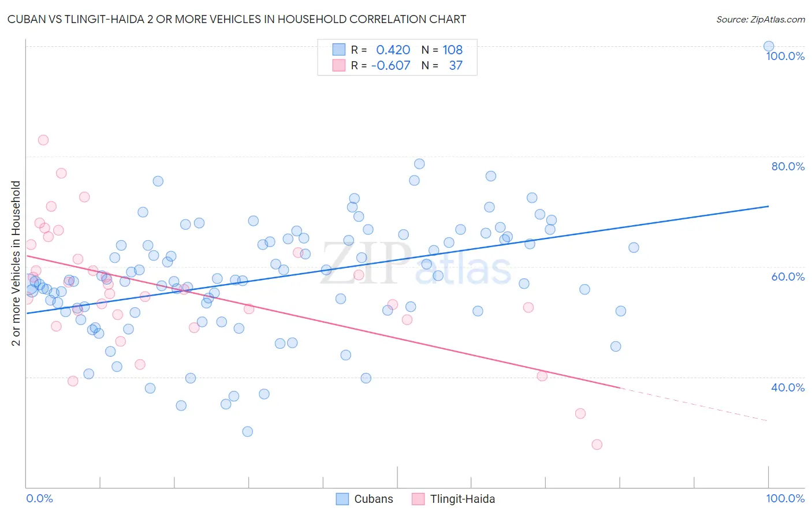Click the R value 0.420 in legend
Image resolution: width=812 pixels, height=515 pixels.
click(393, 50)
